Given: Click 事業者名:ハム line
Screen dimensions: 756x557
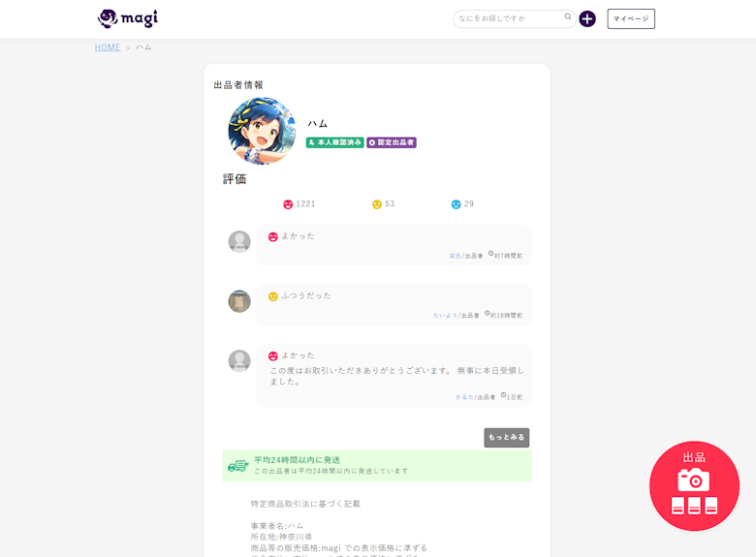Looking at the screenshot, I should (277, 526).
